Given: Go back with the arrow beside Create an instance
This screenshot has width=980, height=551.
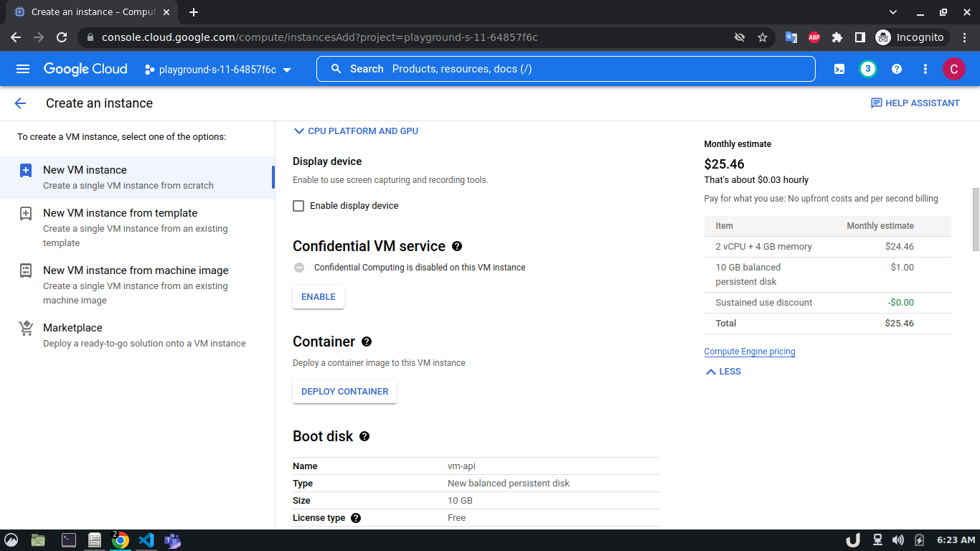Looking at the screenshot, I should [20, 103].
